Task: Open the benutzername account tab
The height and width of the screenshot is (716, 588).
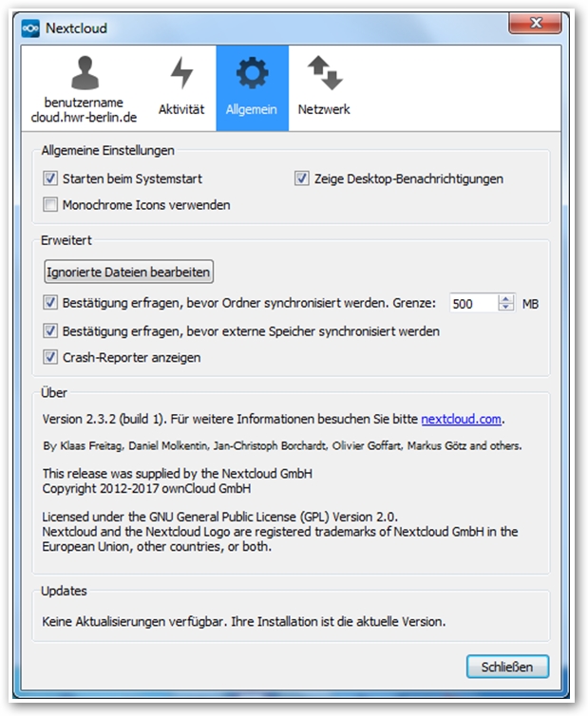Action: [84, 88]
